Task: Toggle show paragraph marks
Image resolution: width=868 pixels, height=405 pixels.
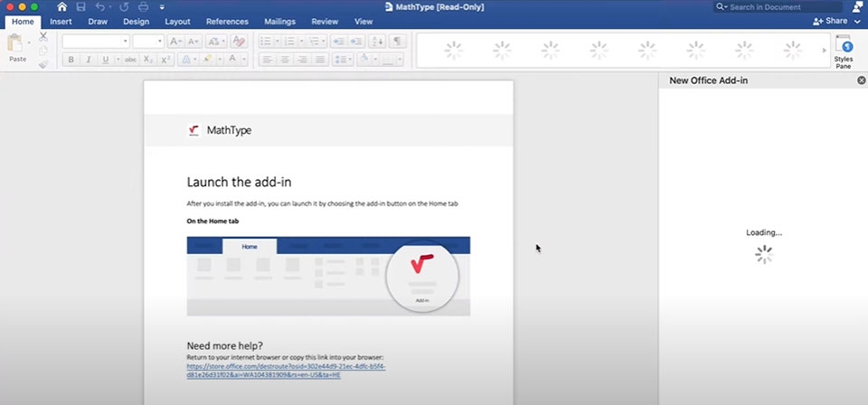Action: (398, 42)
